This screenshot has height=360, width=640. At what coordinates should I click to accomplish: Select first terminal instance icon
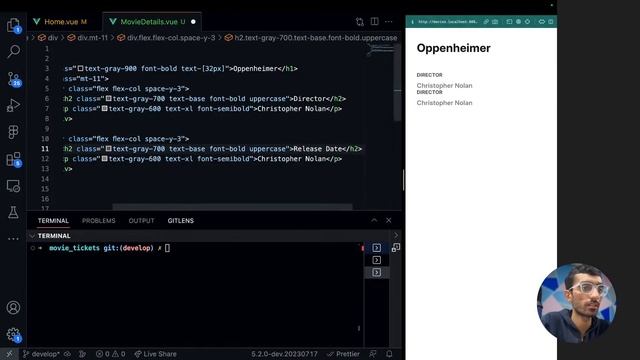[376, 248]
